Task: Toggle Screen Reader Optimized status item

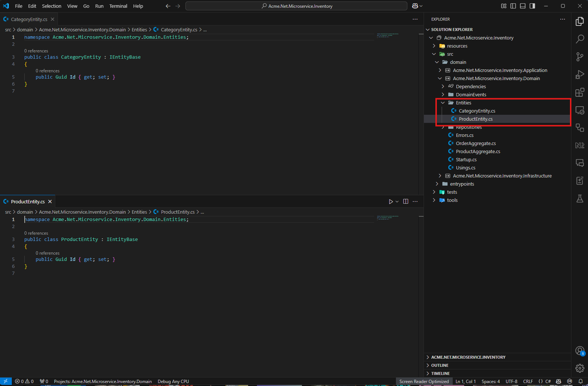Action: click(424, 382)
